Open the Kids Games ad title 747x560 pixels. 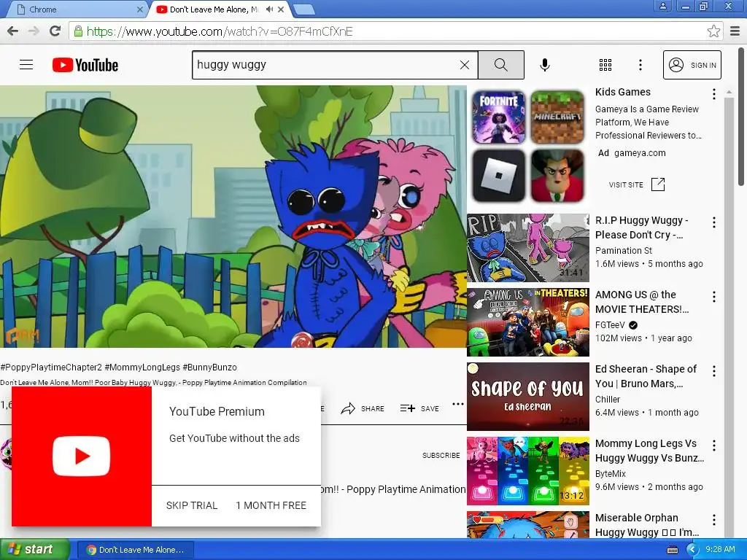tap(623, 92)
